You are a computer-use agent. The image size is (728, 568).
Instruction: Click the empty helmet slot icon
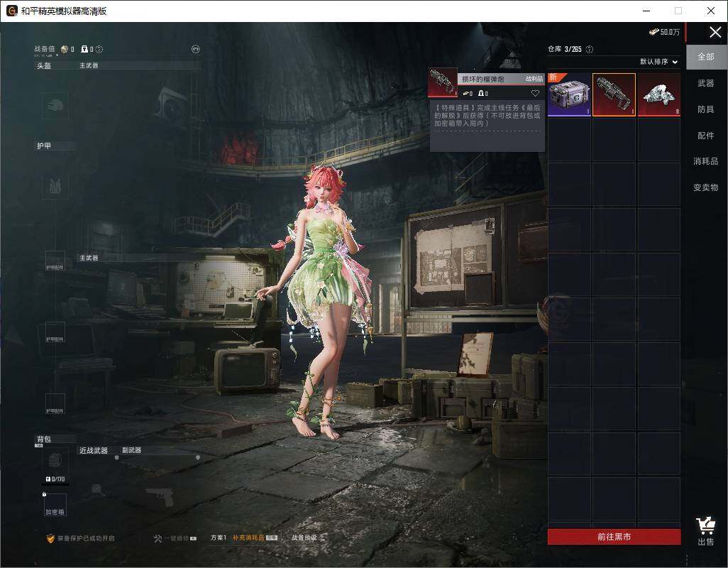coord(56,106)
